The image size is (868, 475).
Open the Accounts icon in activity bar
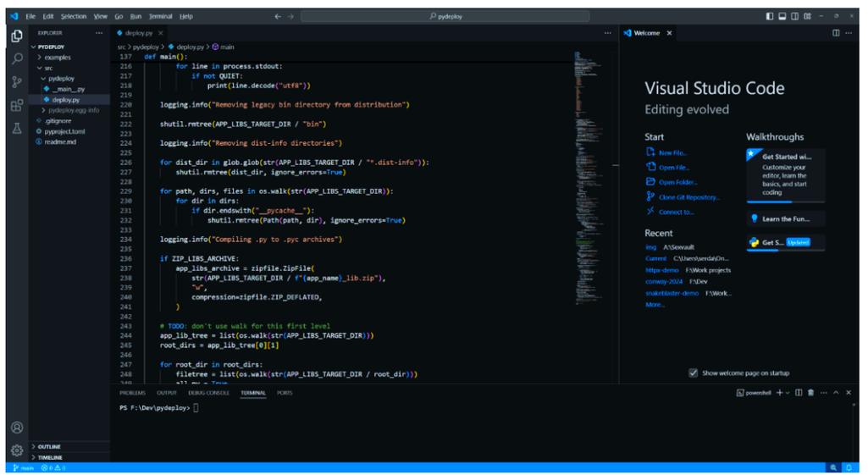click(16, 428)
